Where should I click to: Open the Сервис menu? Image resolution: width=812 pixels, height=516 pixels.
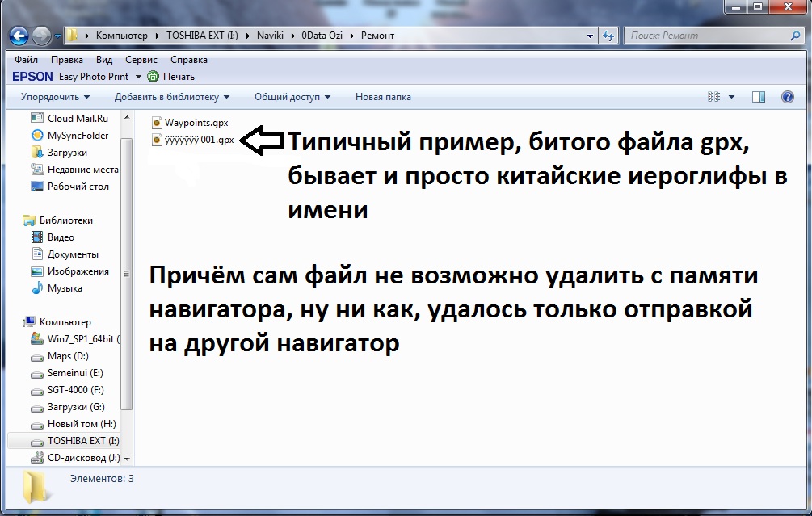(x=141, y=60)
